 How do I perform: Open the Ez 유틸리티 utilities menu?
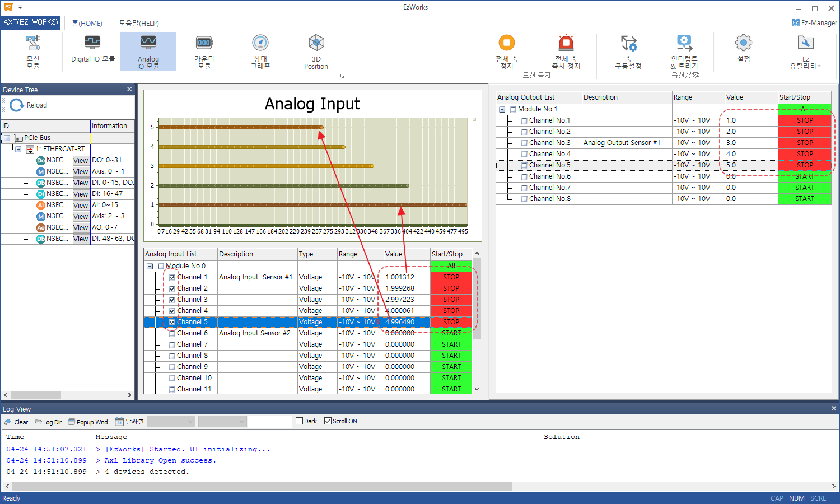point(805,52)
